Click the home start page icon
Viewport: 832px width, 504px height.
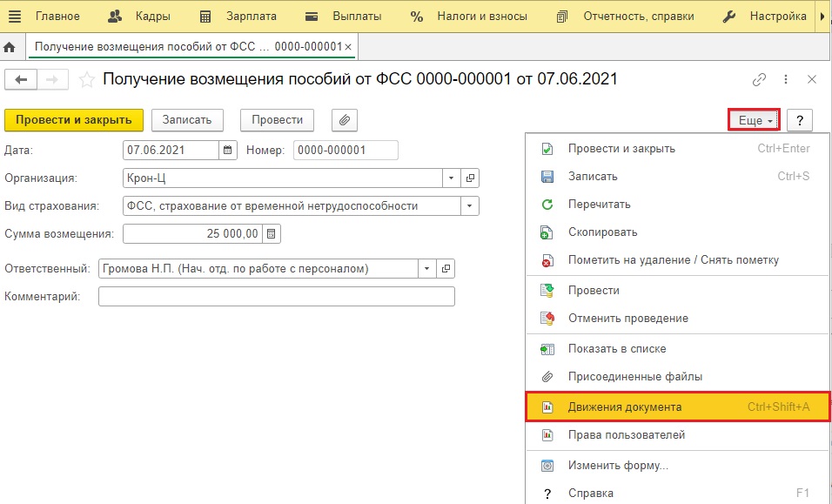[x=10, y=46]
